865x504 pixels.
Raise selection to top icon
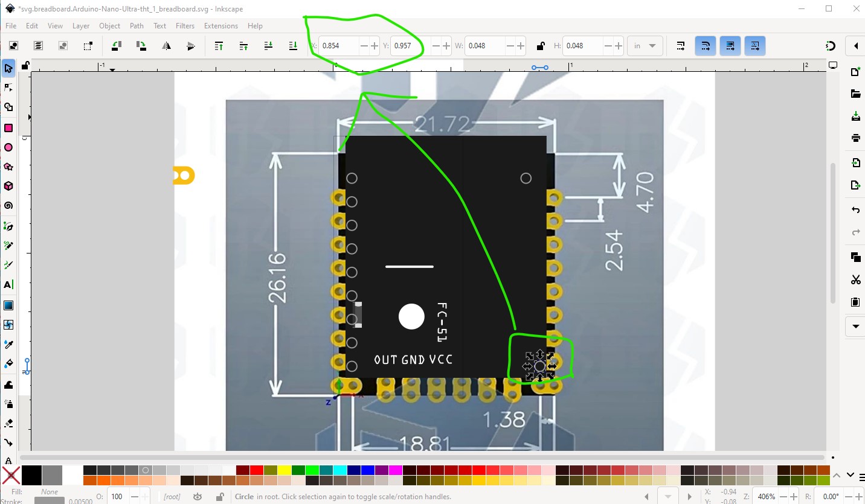[219, 46]
